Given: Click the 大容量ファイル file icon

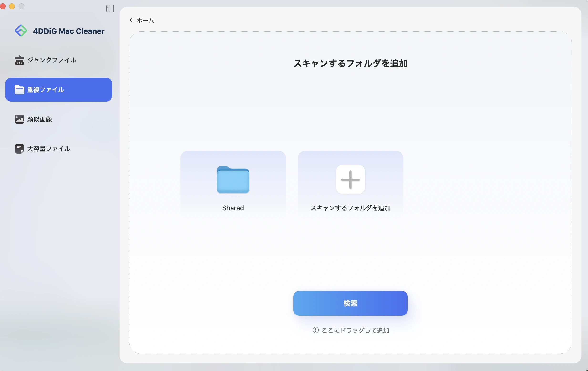Looking at the screenshot, I should coord(20,149).
